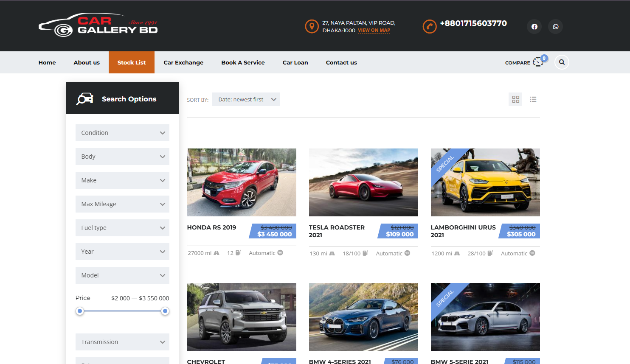Click mileage road icon for Honda RS 2019
The image size is (630, 364).
(217, 253)
